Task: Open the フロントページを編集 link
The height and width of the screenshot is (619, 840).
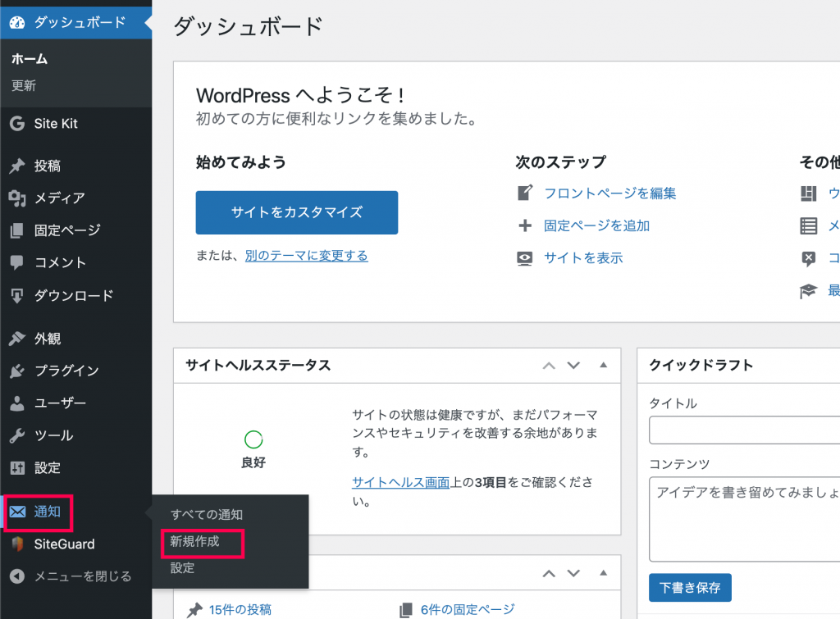Action: [x=610, y=193]
